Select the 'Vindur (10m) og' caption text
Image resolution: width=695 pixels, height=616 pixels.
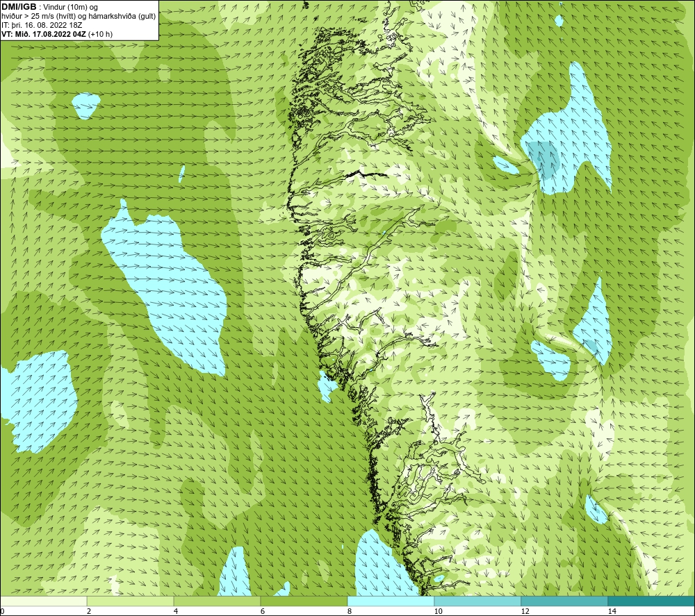[70, 7]
